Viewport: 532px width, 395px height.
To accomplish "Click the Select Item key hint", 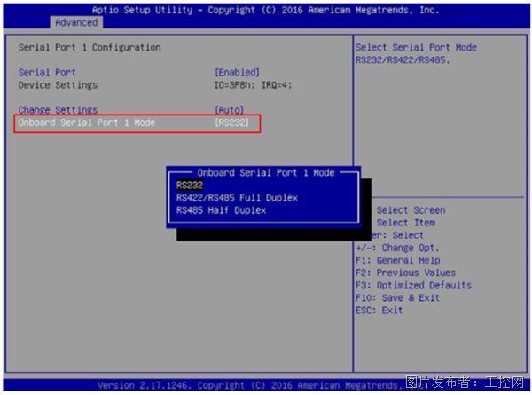I will coord(406,223).
